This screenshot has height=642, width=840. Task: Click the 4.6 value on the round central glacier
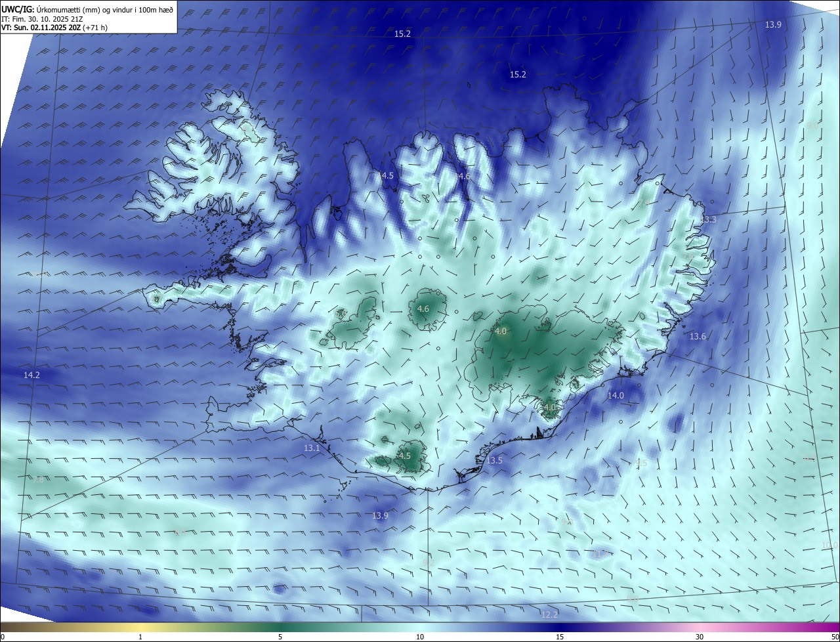point(423,309)
